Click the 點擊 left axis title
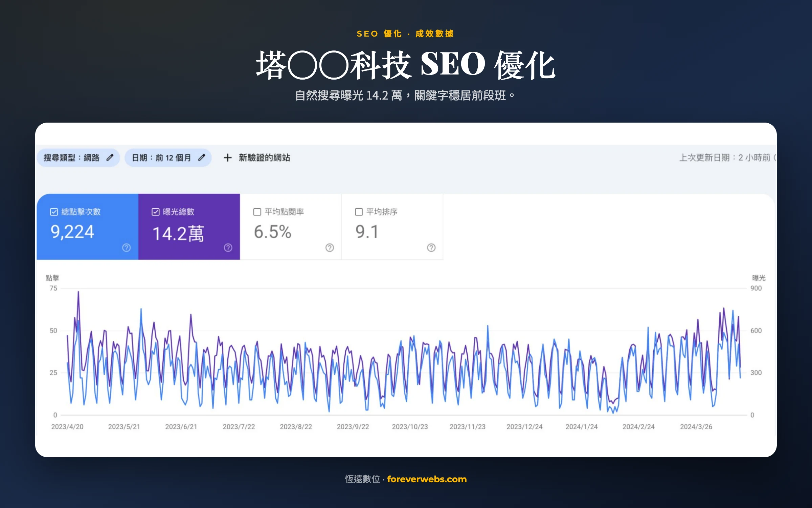Screen dimensions: 812x508 (x=52, y=278)
